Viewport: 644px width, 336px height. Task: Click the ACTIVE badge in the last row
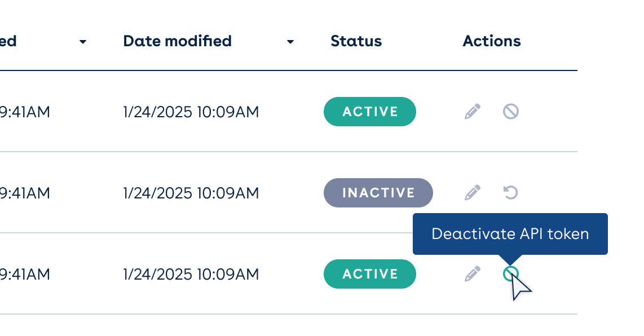click(x=369, y=274)
